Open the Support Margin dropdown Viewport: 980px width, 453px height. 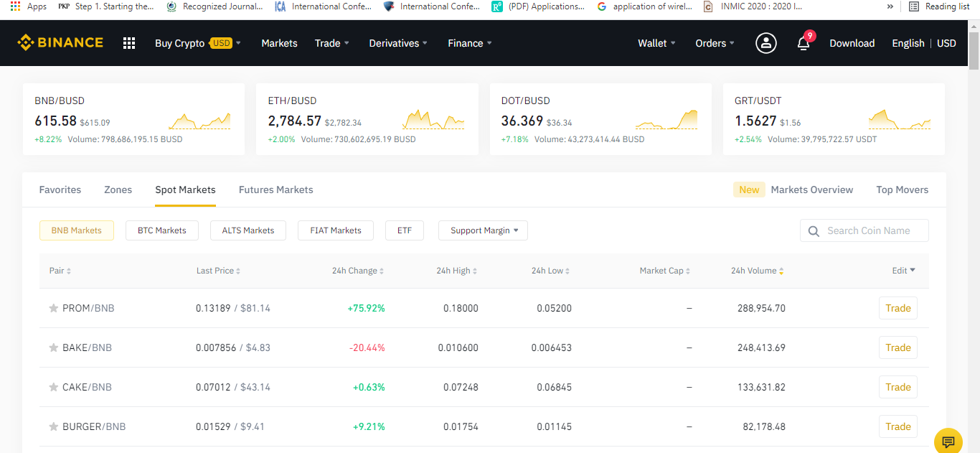click(484, 230)
